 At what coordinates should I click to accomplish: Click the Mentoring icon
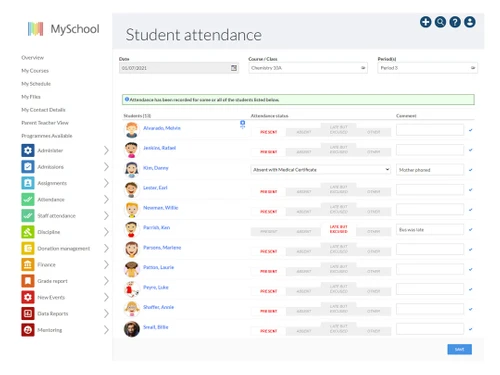pyautogui.click(x=28, y=330)
